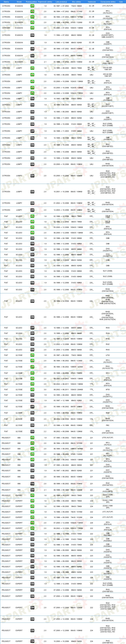Click the Pojemność silnika column header
This screenshot has height=644, width=126.
pos(45,2)
